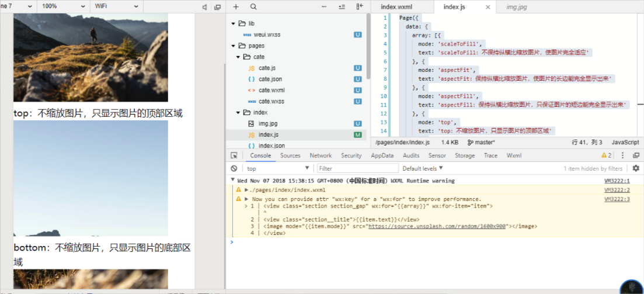Image resolution: width=644 pixels, height=294 pixels.
Task: Click the sort/locate file icon in tree toolbar
Action: click(x=342, y=6)
